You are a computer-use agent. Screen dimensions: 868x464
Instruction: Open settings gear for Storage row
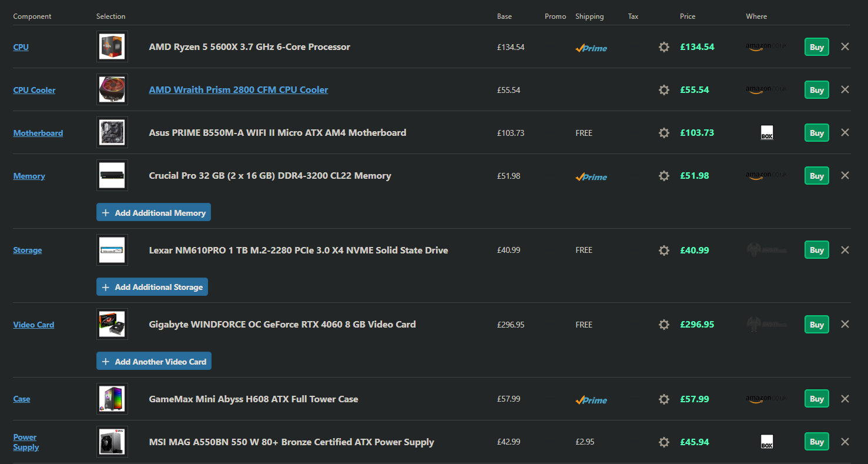click(x=664, y=251)
